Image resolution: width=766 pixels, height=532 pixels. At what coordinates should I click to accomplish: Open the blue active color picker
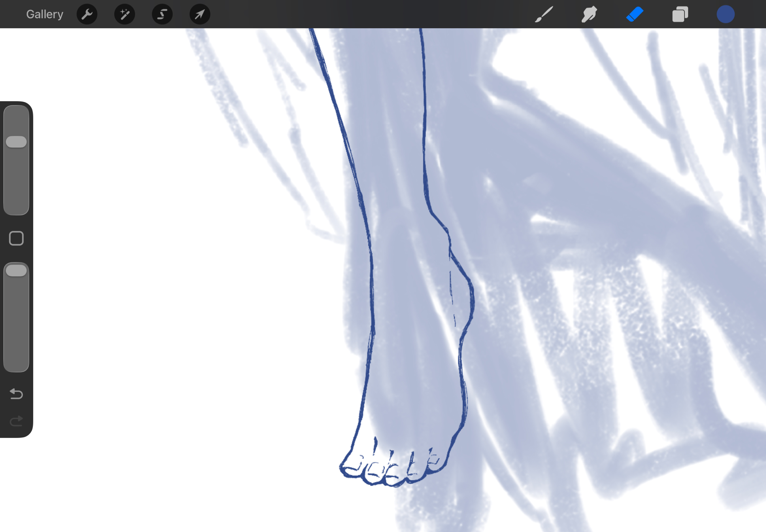[725, 15]
